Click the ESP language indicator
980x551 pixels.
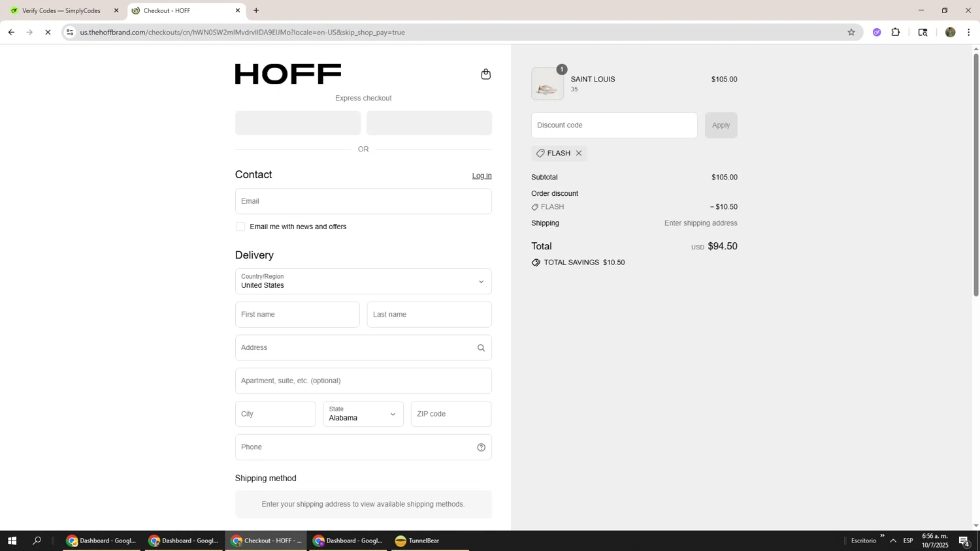point(908,541)
